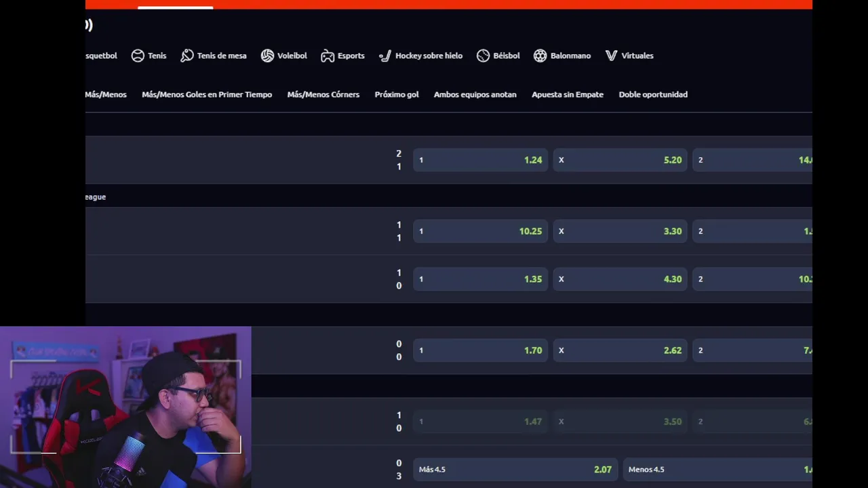Image resolution: width=868 pixels, height=488 pixels.
Task: Pick the disabled 1.47 home odds
Action: coord(480,422)
